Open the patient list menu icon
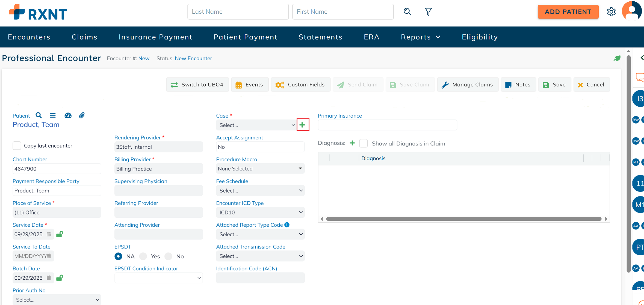The height and width of the screenshot is (305, 644). 53,115
